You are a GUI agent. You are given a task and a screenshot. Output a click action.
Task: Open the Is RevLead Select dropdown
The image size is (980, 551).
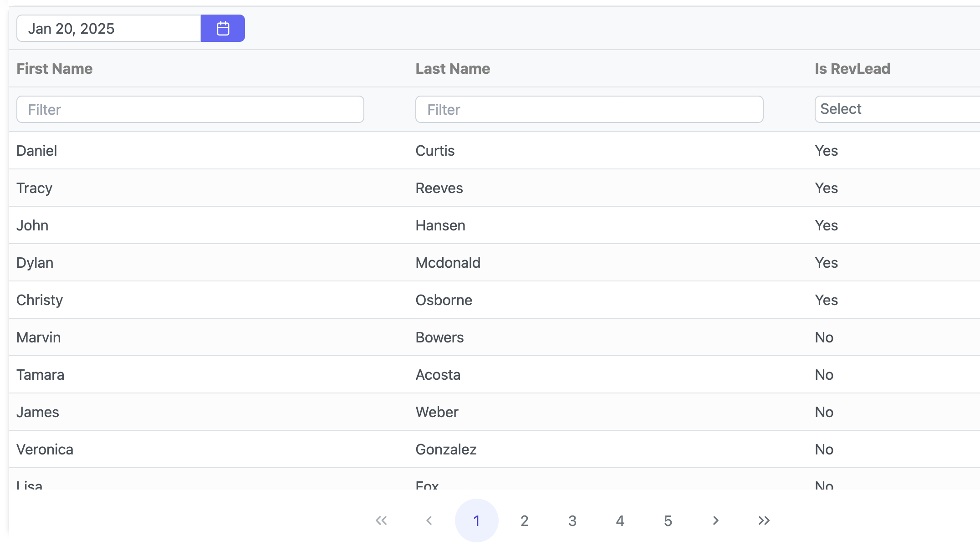[x=896, y=109]
